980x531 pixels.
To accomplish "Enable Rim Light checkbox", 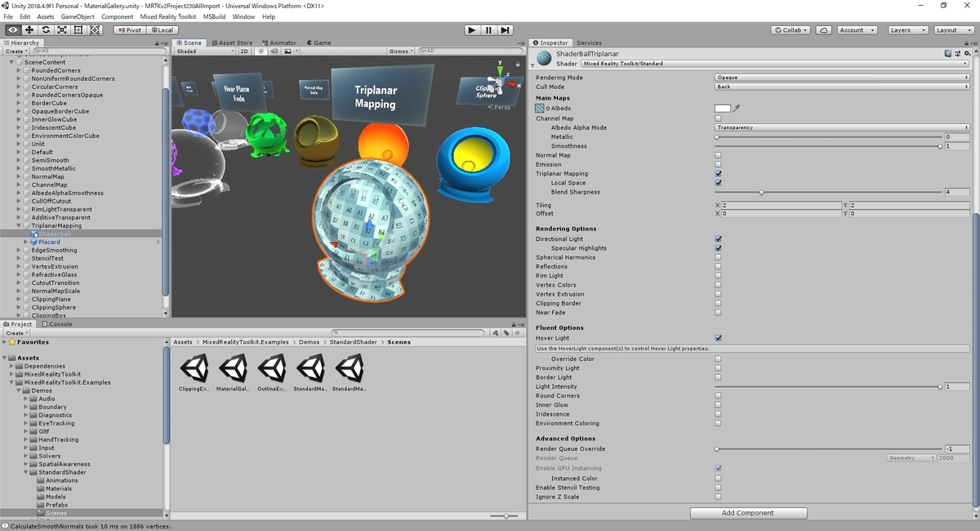I will point(718,275).
